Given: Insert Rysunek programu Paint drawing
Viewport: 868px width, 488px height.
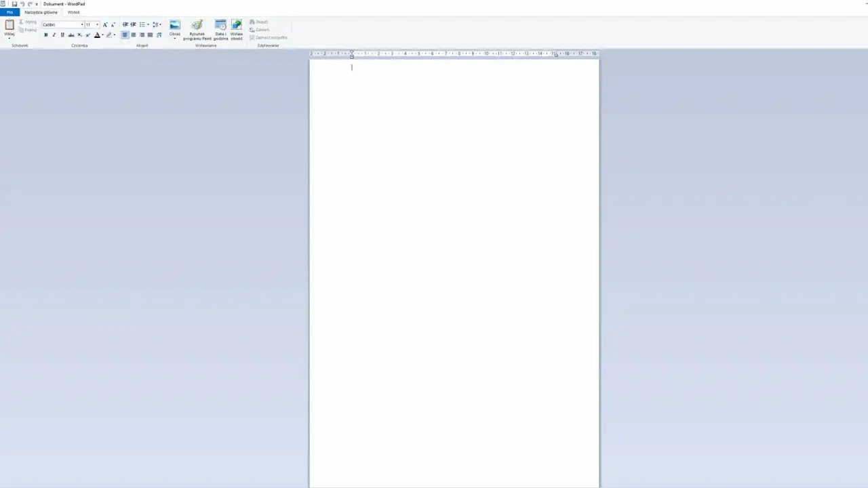Looking at the screenshot, I should click(x=197, y=30).
